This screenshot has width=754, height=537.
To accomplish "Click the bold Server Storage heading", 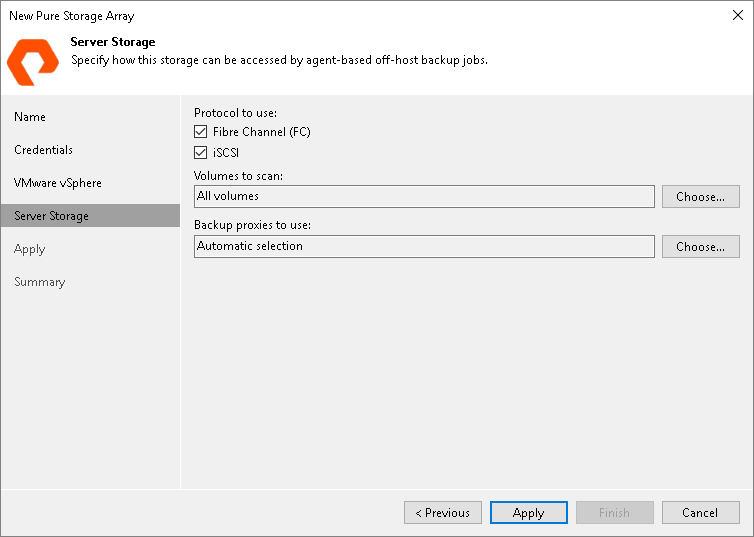I will pyautogui.click(x=113, y=42).
